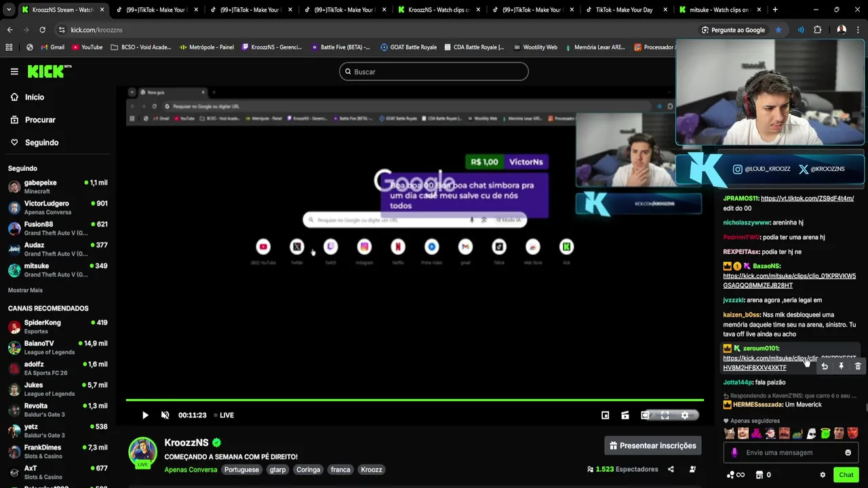Click the Kick logo
The height and width of the screenshot is (488, 868).
[x=50, y=71]
